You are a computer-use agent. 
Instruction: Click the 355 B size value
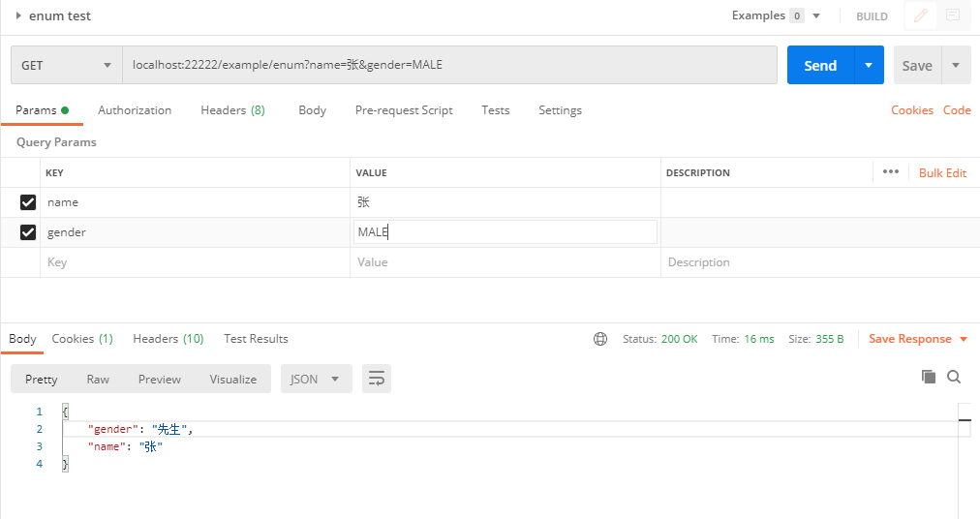[829, 339]
